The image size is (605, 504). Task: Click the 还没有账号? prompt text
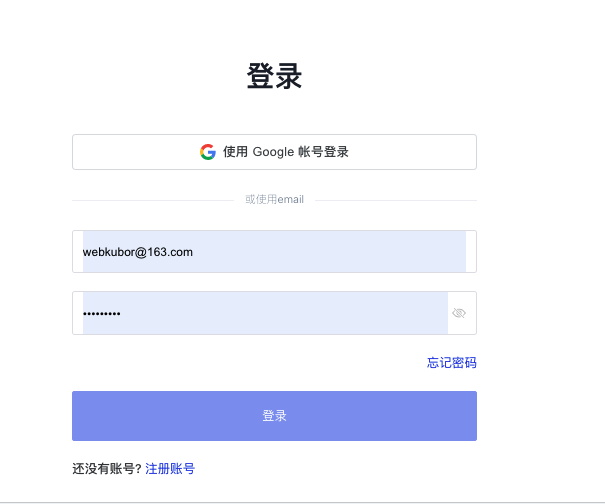107,468
